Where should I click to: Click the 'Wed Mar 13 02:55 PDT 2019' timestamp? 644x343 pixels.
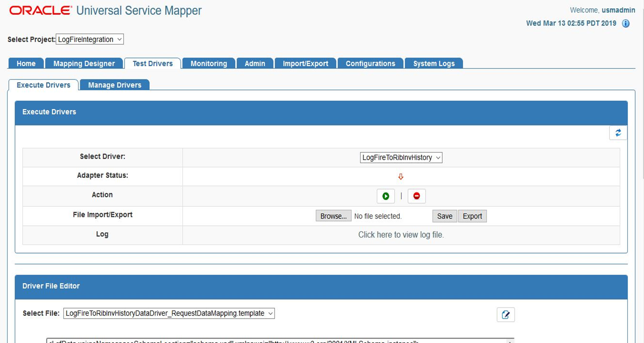tap(571, 23)
